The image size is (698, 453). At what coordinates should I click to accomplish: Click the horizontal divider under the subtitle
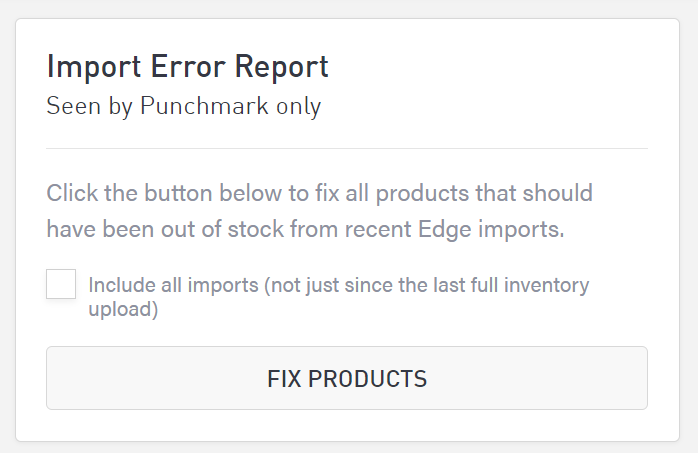coord(347,149)
